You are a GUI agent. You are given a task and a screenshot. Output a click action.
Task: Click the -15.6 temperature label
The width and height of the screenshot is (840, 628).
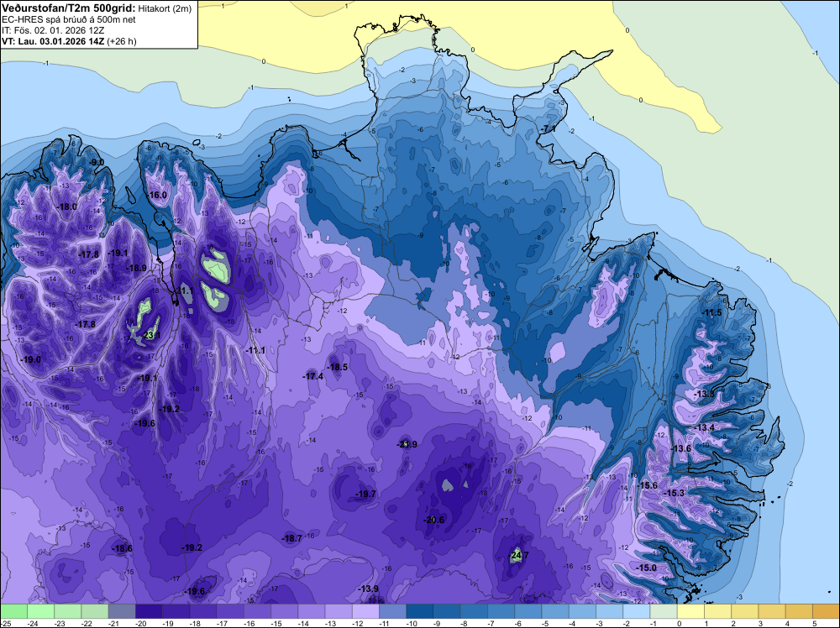click(647, 485)
